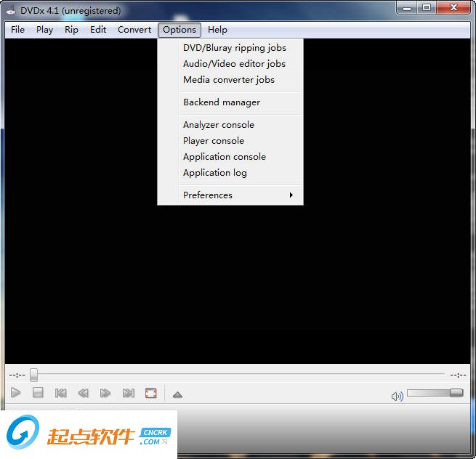Click the fast forward button
The image size is (476, 459).
point(105,393)
